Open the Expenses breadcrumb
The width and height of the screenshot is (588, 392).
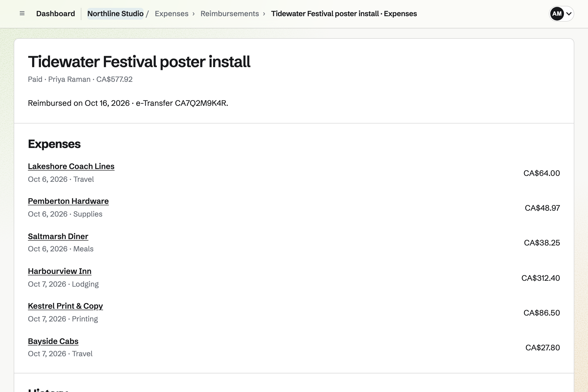click(x=171, y=14)
